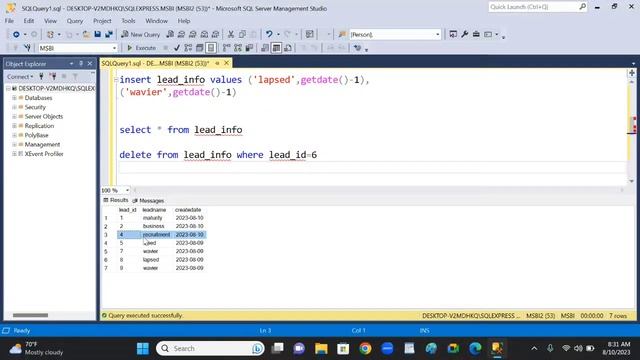The width and height of the screenshot is (640, 360).
Task: Click the Object Explorer horizontal scrollbar
Action: click(x=30, y=315)
